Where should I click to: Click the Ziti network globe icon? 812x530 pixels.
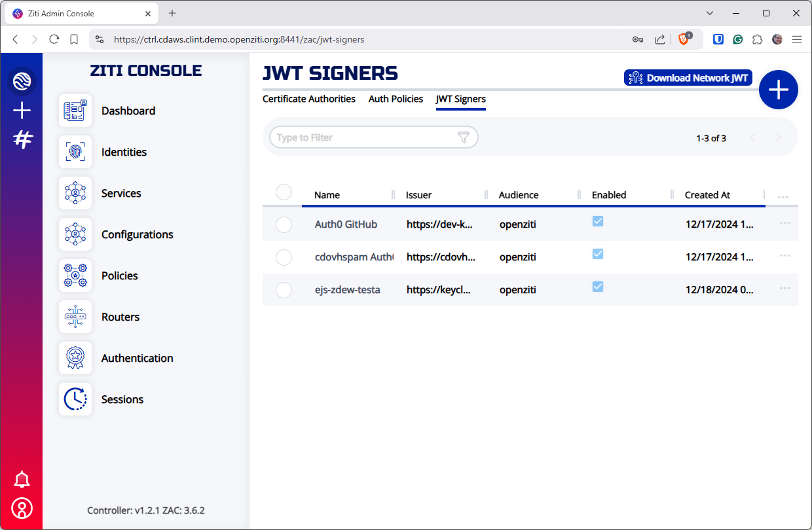(22, 81)
